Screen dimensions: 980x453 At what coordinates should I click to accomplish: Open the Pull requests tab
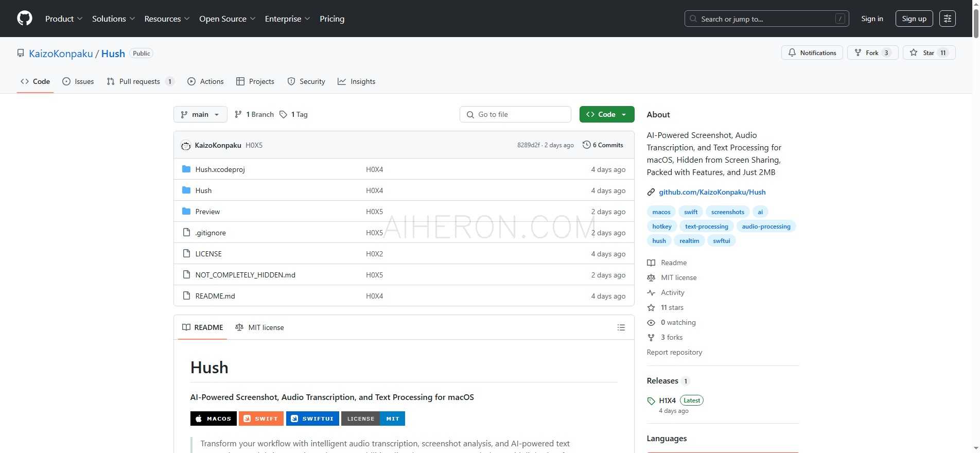(x=141, y=81)
